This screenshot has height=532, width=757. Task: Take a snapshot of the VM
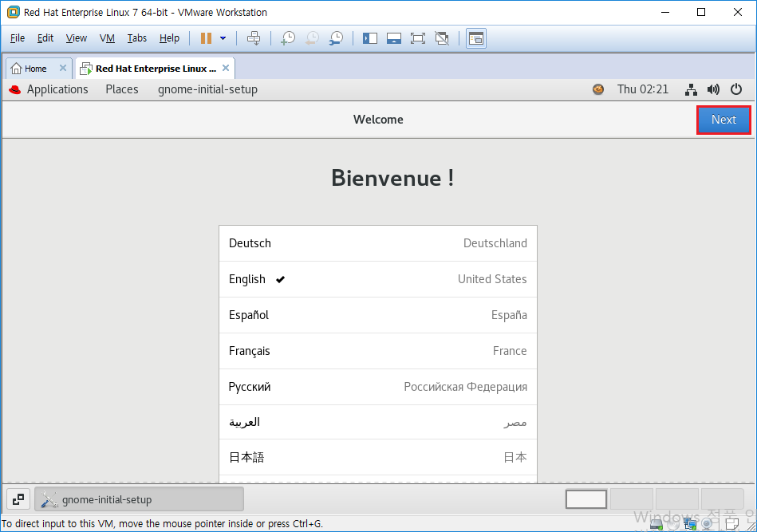[x=288, y=38]
